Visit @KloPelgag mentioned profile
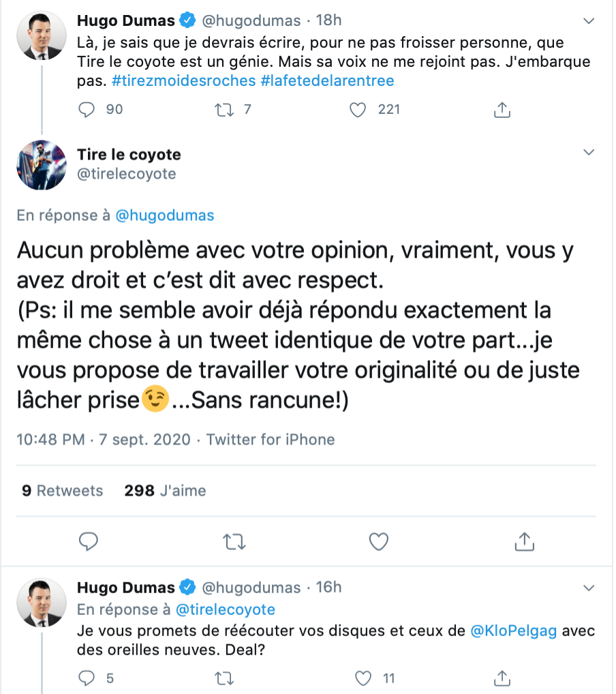 (513, 631)
